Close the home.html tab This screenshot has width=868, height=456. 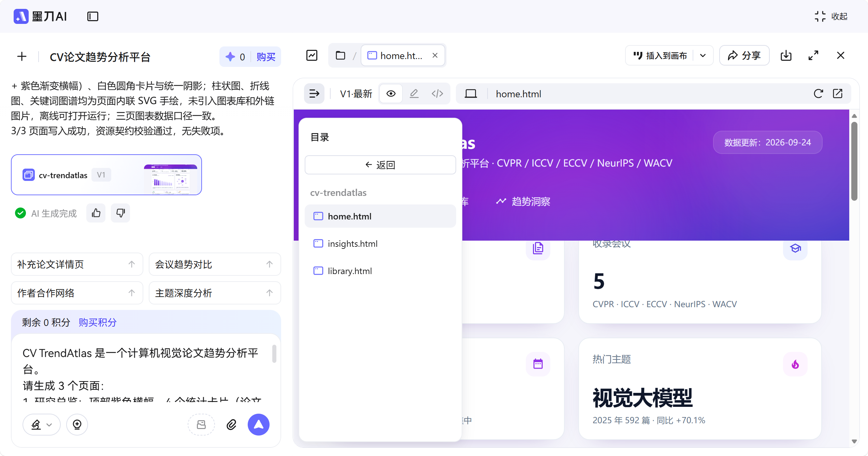(x=435, y=55)
